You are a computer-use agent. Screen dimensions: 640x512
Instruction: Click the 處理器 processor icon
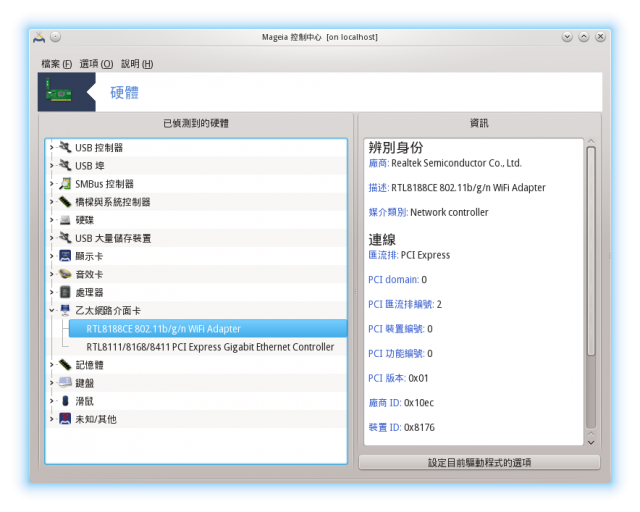coord(65,292)
